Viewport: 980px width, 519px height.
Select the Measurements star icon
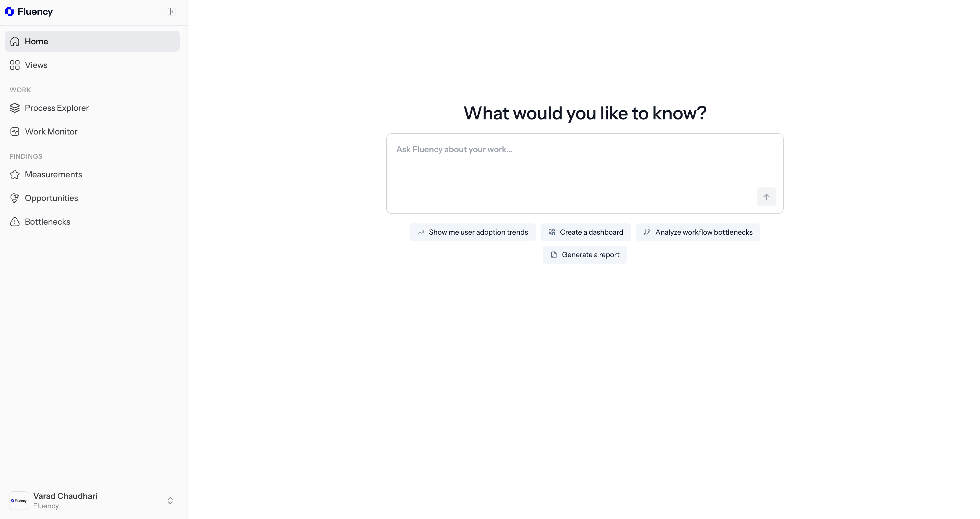(x=14, y=174)
